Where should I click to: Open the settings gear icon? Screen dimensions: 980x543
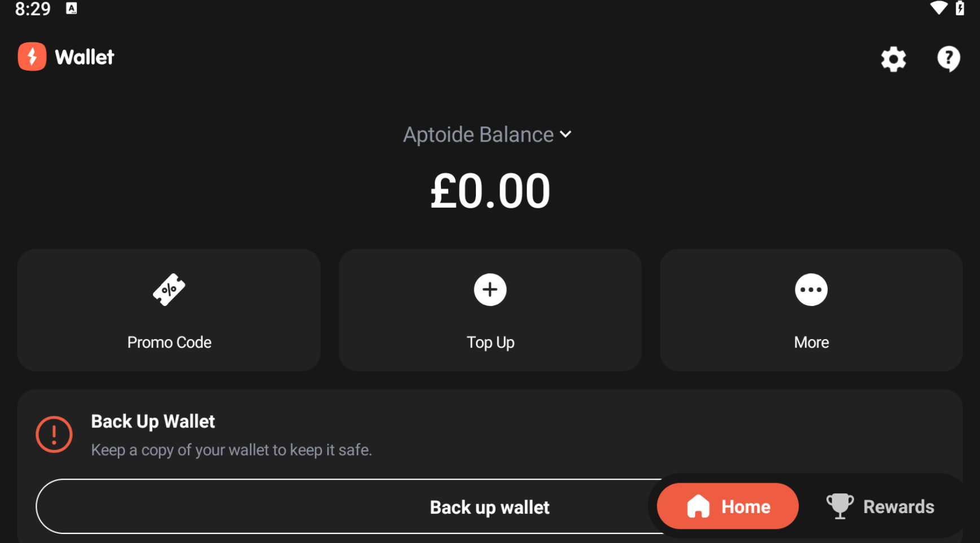[x=893, y=59]
